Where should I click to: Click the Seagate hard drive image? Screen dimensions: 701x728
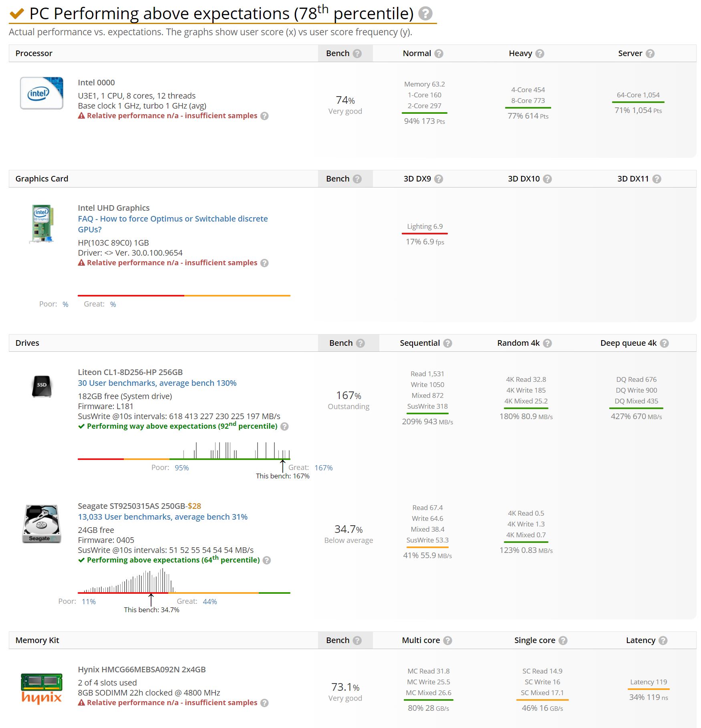[42, 524]
